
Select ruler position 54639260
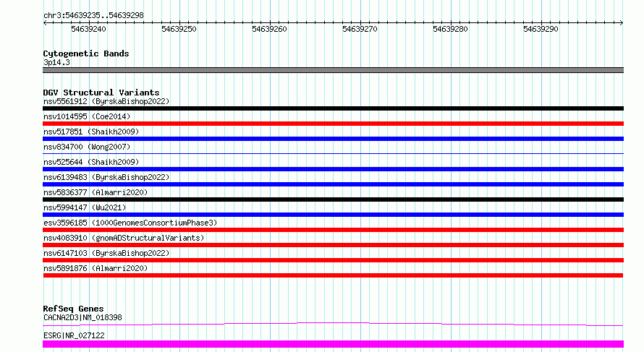click(269, 29)
